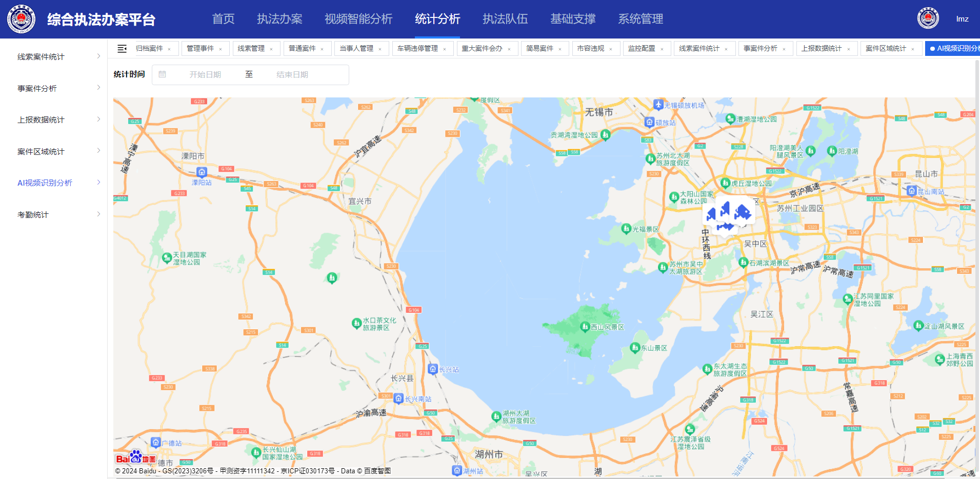
Task: Click the 西山风景区 scenic spot marker
Action: 585,326
